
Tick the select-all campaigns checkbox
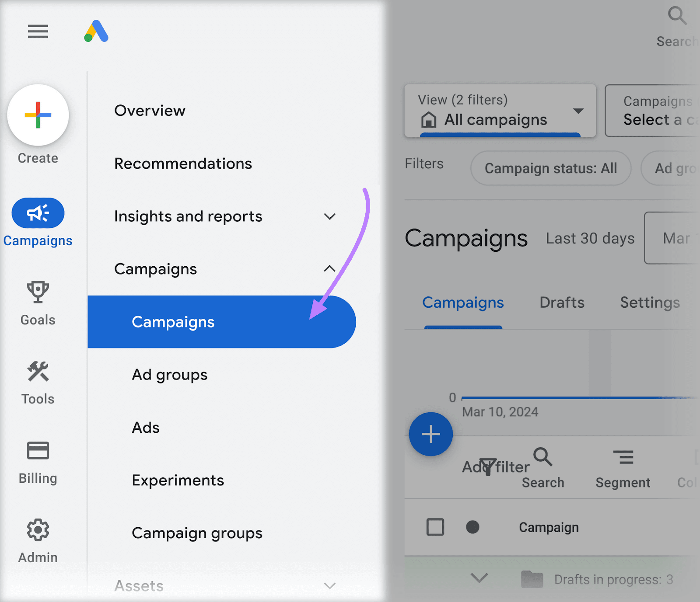pyautogui.click(x=435, y=527)
